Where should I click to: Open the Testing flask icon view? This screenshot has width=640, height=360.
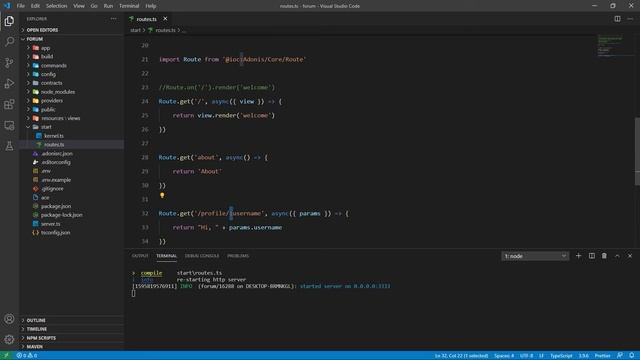point(9,146)
